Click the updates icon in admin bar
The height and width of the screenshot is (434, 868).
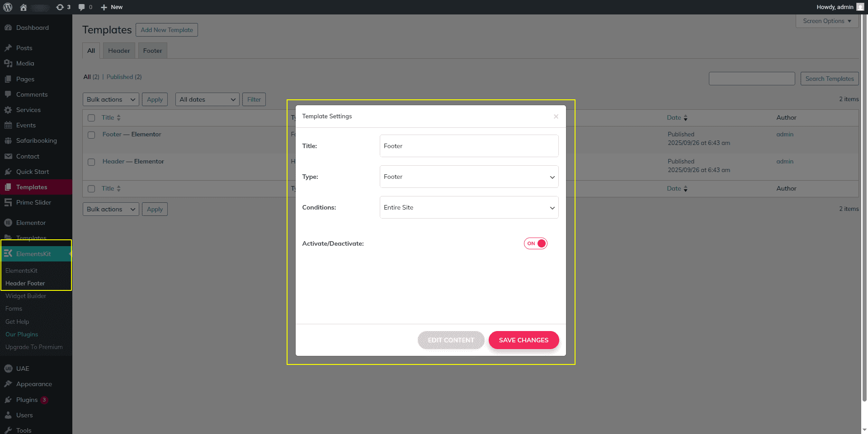point(60,7)
